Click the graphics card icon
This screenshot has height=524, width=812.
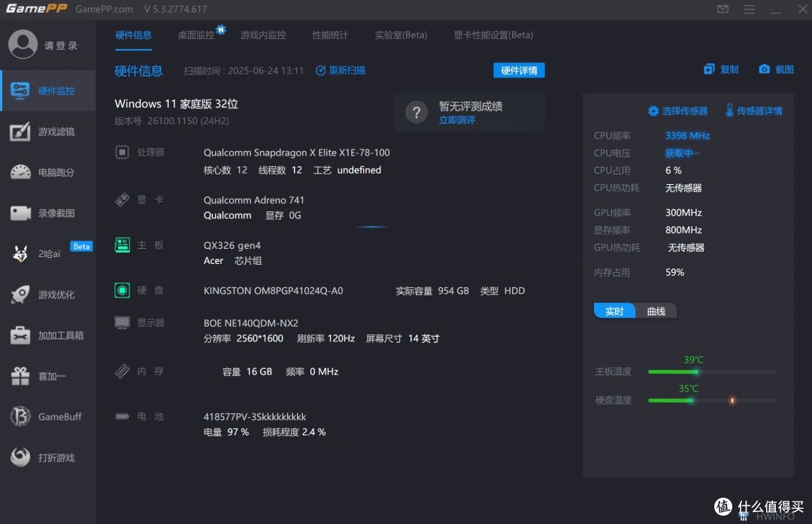click(x=123, y=200)
